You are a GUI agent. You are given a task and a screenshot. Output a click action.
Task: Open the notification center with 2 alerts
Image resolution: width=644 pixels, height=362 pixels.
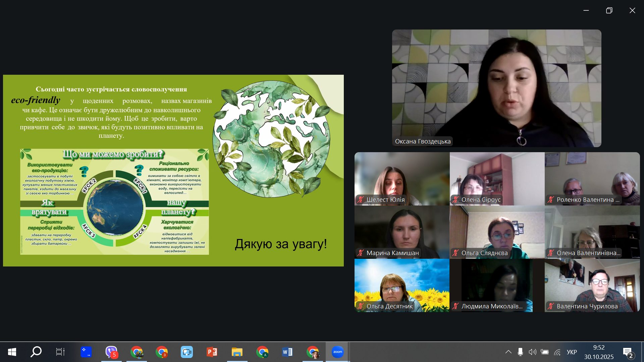tap(628, 352)
